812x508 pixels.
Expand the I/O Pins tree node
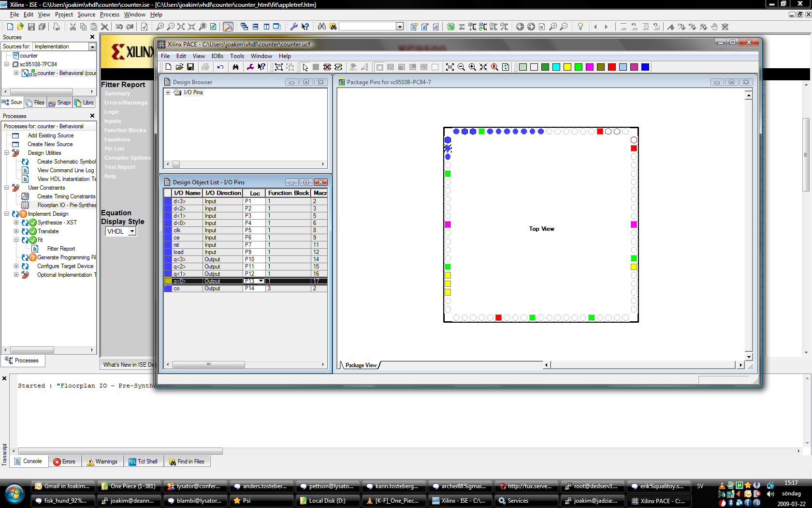[168, 92]
